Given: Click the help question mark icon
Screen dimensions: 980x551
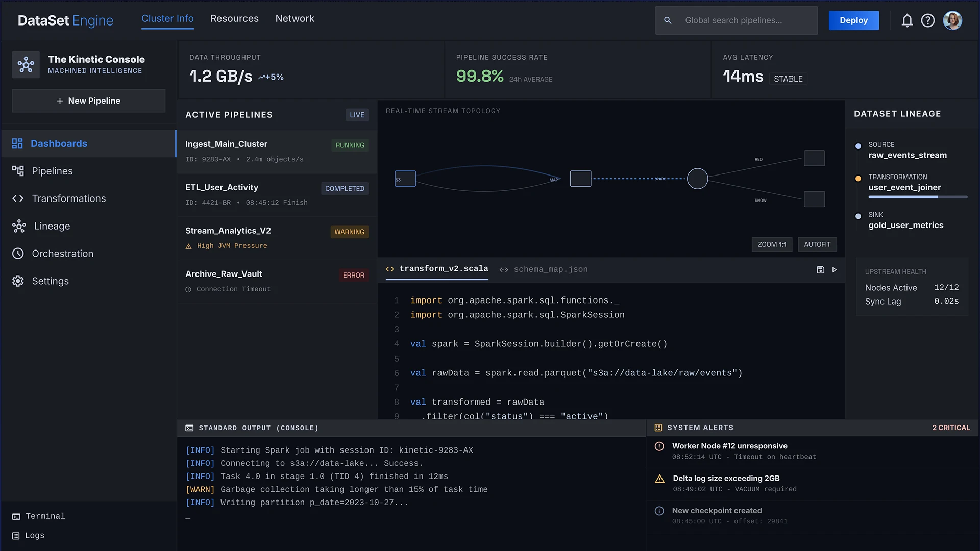Looking at the screenshot, I should [927, 20].
